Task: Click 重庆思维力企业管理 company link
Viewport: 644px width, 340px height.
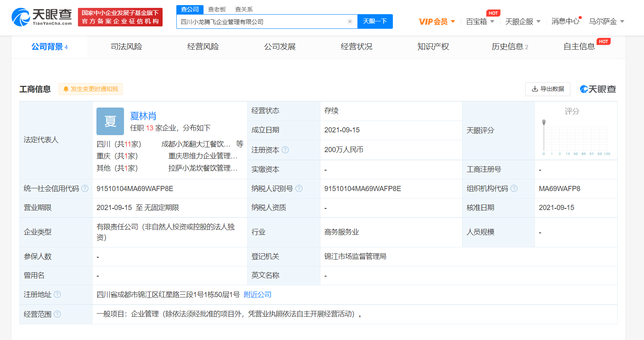Action: coord(203,156)
